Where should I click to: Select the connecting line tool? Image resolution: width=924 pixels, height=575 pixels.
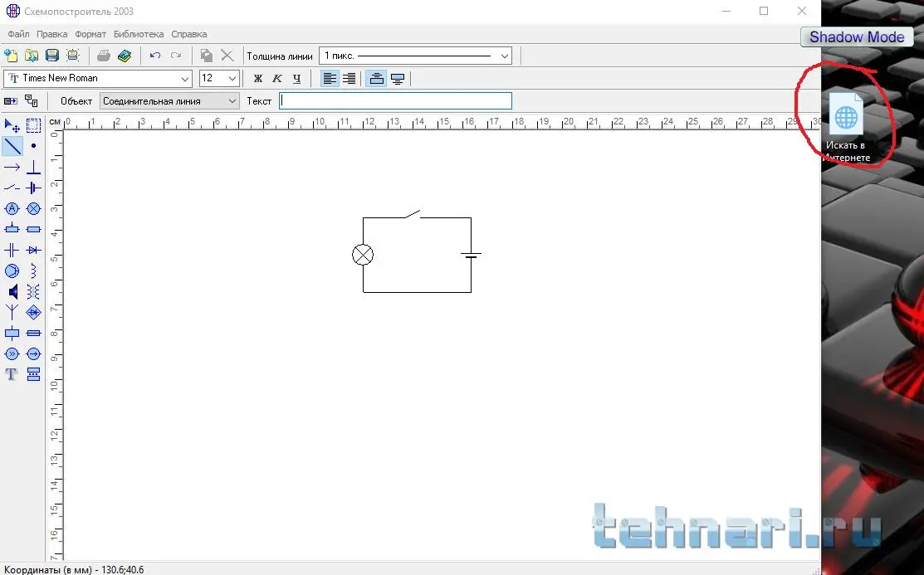tap(12, 146)
